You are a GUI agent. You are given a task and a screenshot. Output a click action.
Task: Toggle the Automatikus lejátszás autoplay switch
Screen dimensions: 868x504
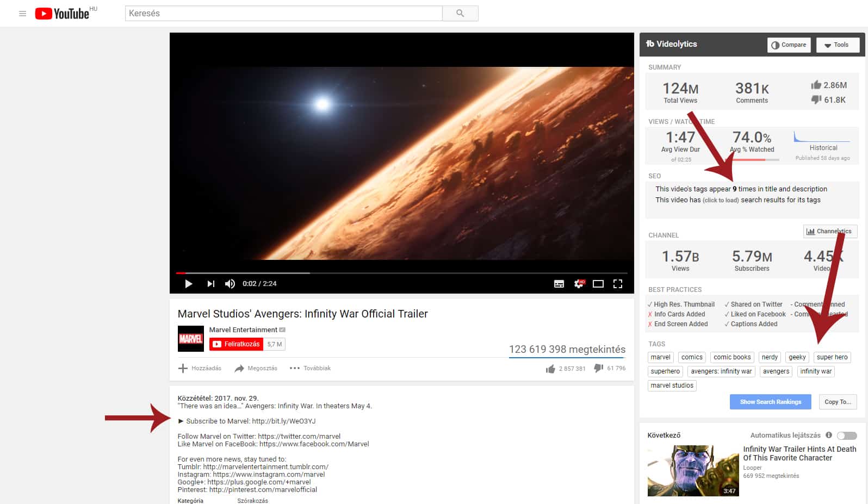[x=847, y=435]
